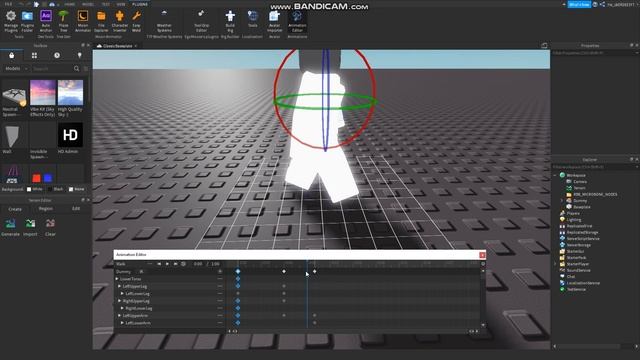The image size is (640, 360).
Task: Click the What's New button
Action: pos(579,4)
